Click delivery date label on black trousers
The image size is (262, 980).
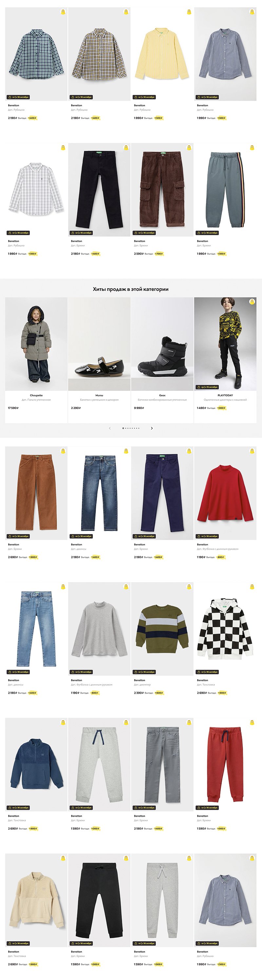(x=81, y=233)
